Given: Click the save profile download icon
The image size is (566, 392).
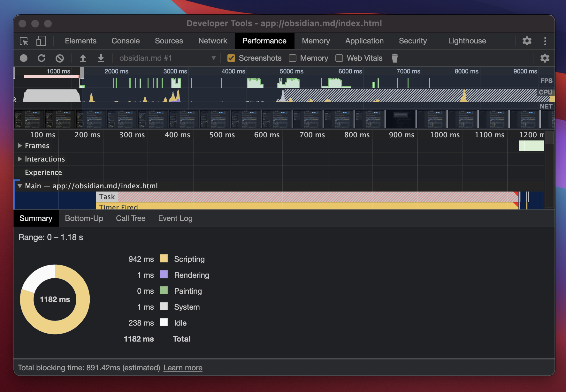Looking at the screenshot, I should (x=101, y=58).
